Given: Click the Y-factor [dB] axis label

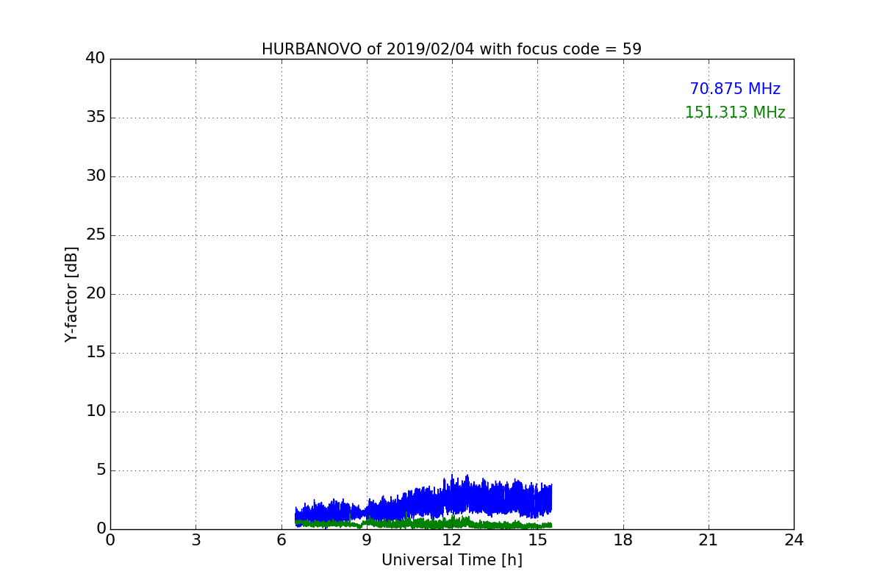Looking at the screenshot, I should click(71, 294).
